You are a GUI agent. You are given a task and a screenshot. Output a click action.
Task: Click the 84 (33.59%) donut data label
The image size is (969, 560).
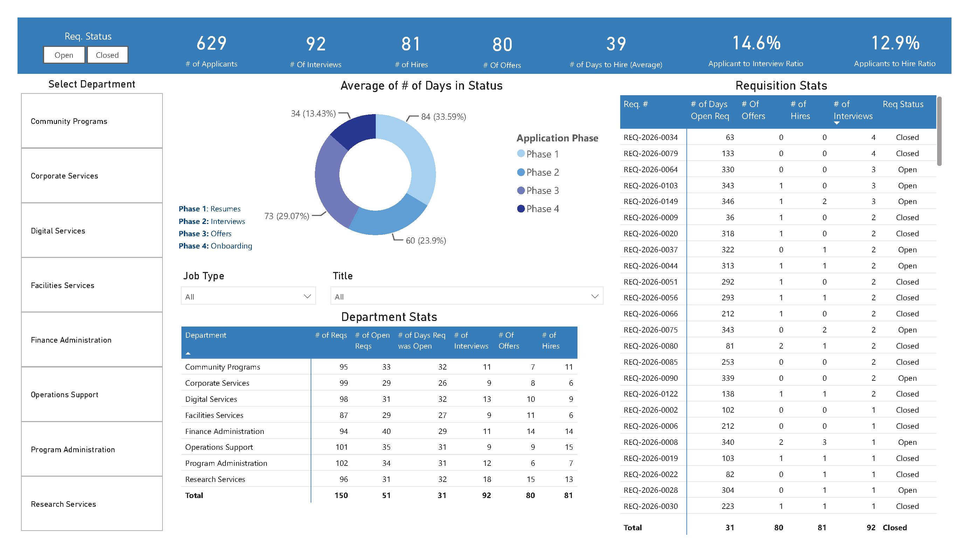443,117
